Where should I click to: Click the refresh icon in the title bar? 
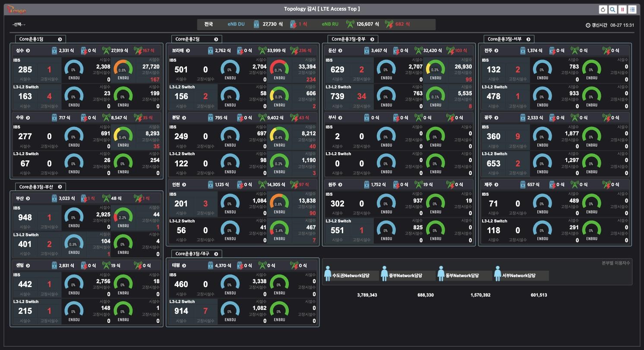[x=603, y=9]
